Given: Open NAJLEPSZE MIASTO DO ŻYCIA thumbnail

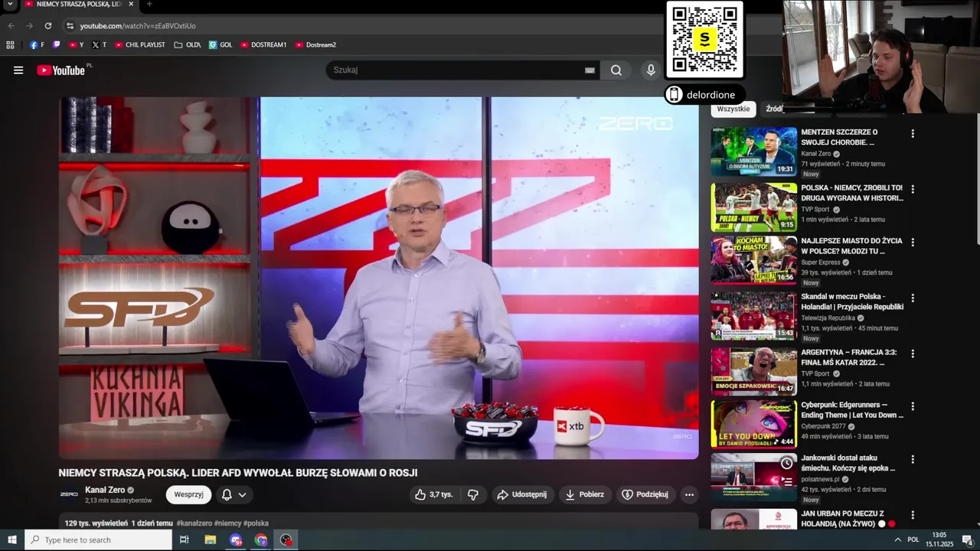Looking at the screenshot, I should (754, 260).
